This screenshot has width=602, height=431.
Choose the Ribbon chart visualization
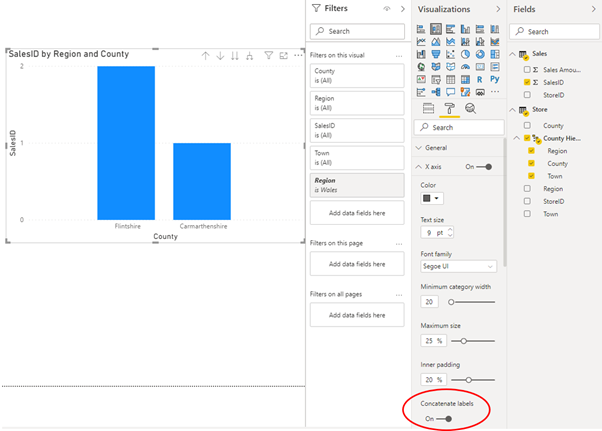pyautogui.click(x=495, y=41)
